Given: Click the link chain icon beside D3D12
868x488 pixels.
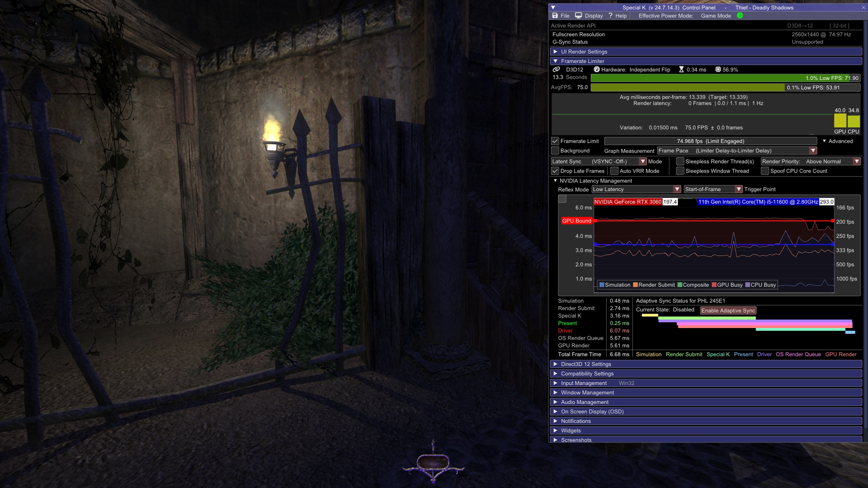Looking at the screenshot, I should 556,69.
